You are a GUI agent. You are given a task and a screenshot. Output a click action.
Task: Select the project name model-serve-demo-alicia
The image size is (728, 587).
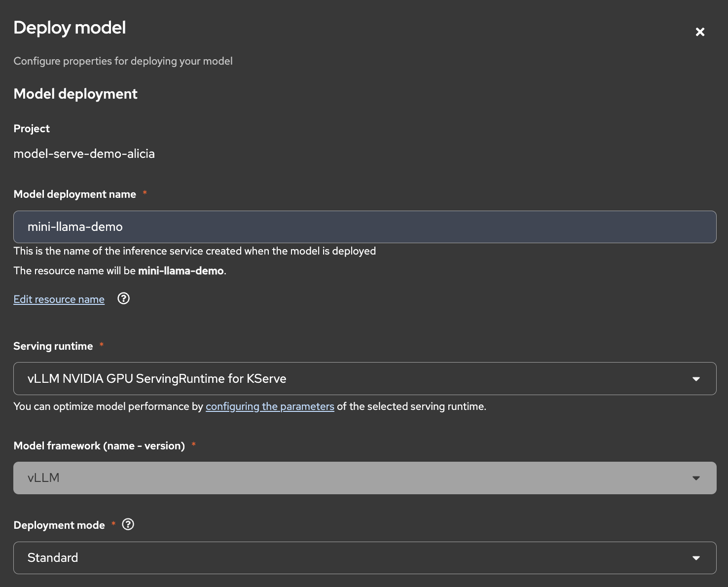(x=84, y=154)
